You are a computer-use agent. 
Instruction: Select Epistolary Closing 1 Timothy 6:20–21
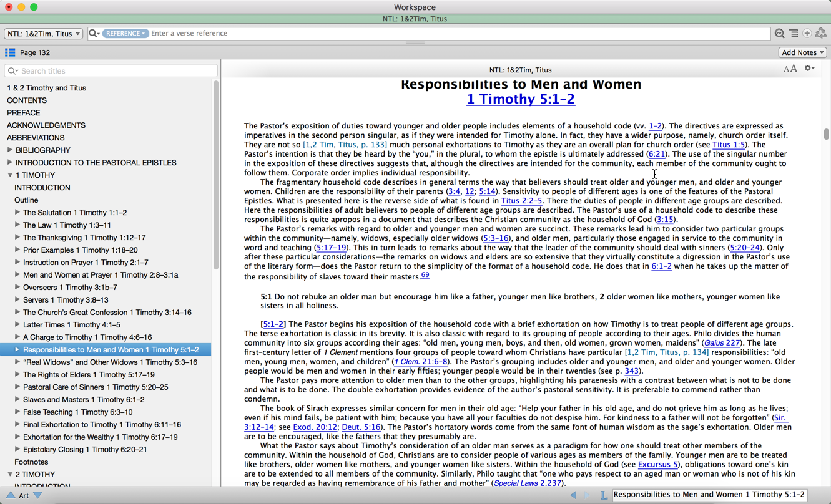(x=85, y=450)
